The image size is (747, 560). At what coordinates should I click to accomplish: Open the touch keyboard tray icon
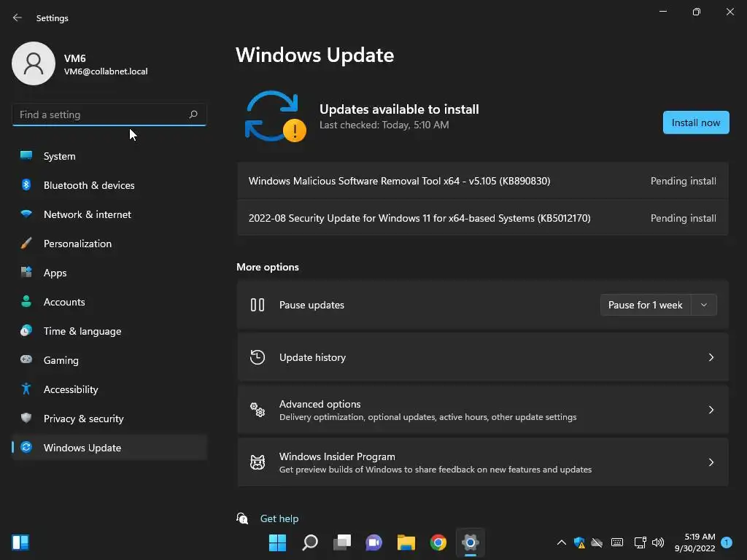tap(617, 542)
